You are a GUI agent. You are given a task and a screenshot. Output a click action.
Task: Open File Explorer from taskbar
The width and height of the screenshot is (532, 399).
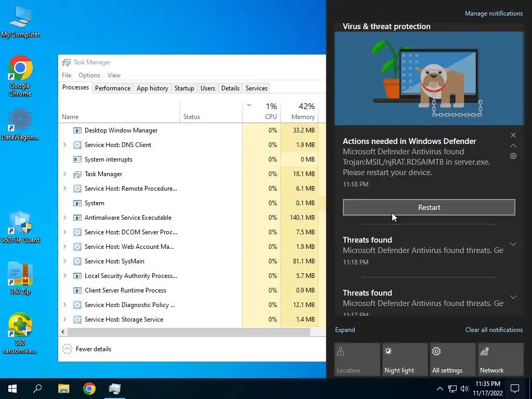coord(63,389)
